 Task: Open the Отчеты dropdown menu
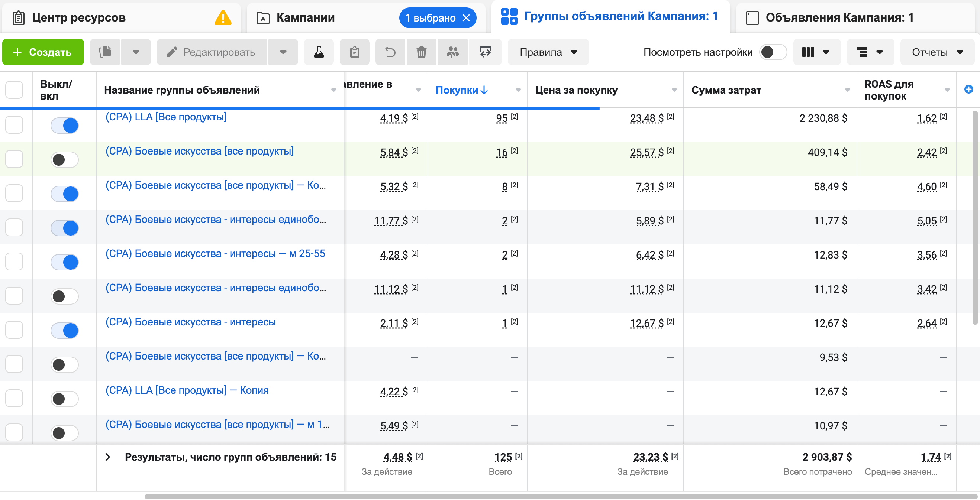[937, 52]
